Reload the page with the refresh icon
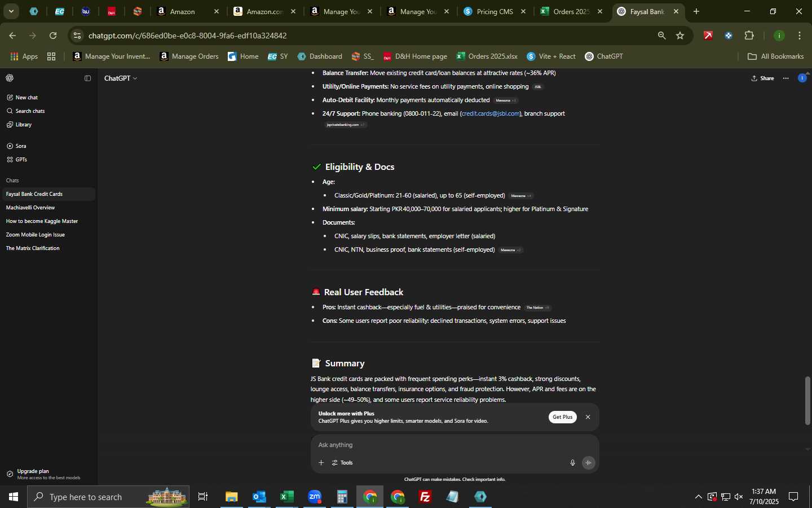Screen dimensions: 812x508 [x=53, y=36]
